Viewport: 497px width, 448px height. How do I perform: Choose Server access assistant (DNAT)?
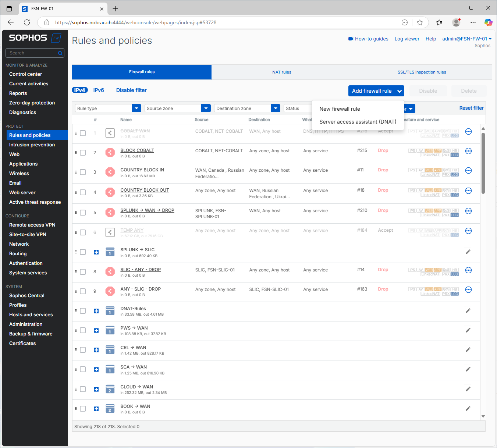[358, 122]
